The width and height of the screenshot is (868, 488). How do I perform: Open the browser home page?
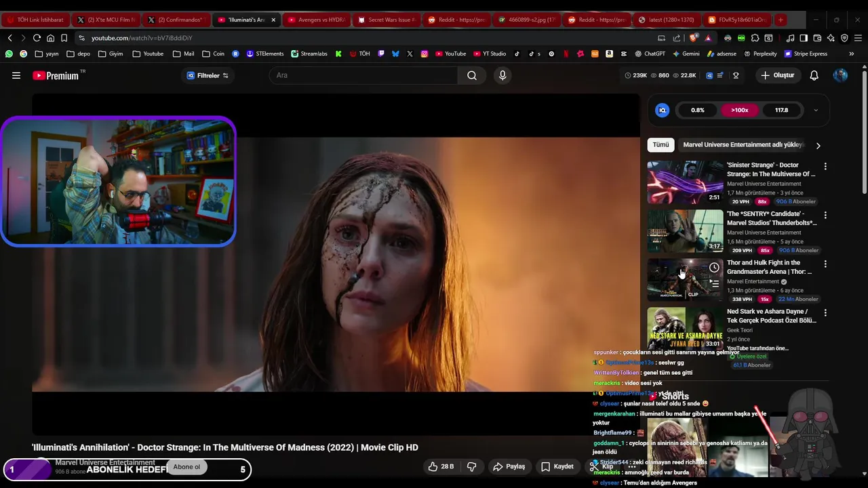pyautogui.click(x=50, y=38)
